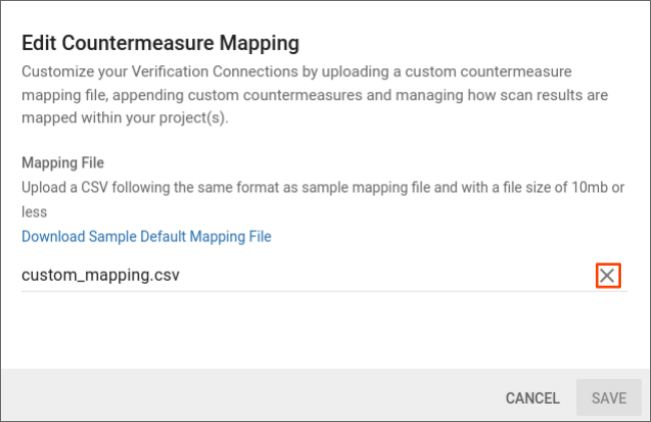The image size is (651, 422).
Task: Remove the custom_mapping.csv file with X icon
Action: (x=608, y=275)
